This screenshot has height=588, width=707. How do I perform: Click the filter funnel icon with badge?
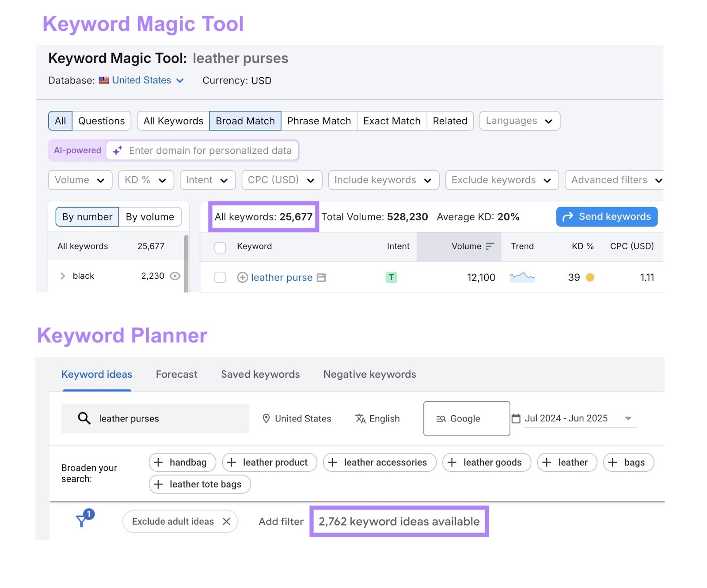(83, 521)
